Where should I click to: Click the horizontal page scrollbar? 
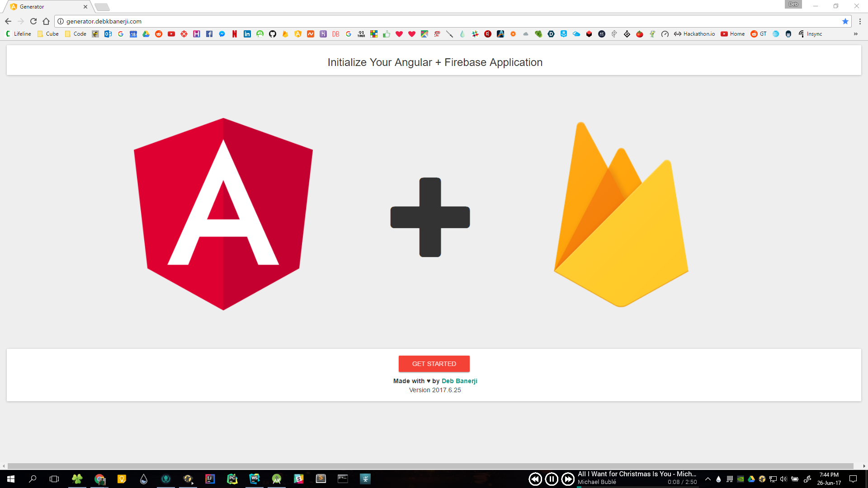429,466
